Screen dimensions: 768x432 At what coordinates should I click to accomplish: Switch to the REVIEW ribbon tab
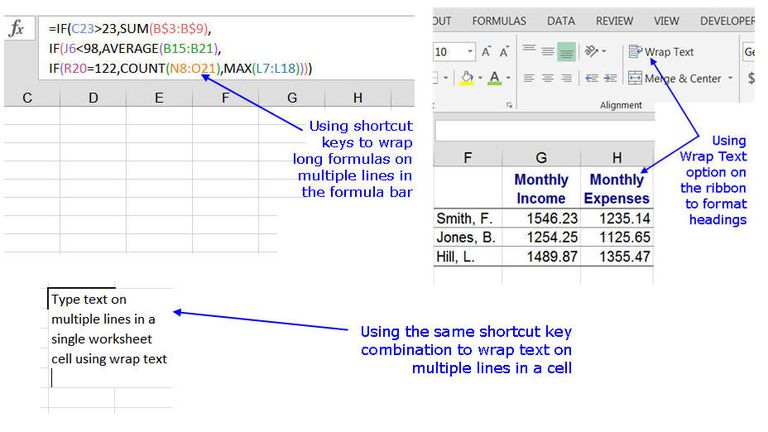614,21
